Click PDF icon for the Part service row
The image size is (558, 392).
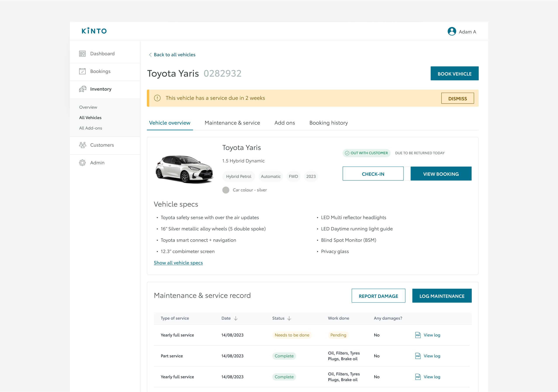click(x=418, y=356)
